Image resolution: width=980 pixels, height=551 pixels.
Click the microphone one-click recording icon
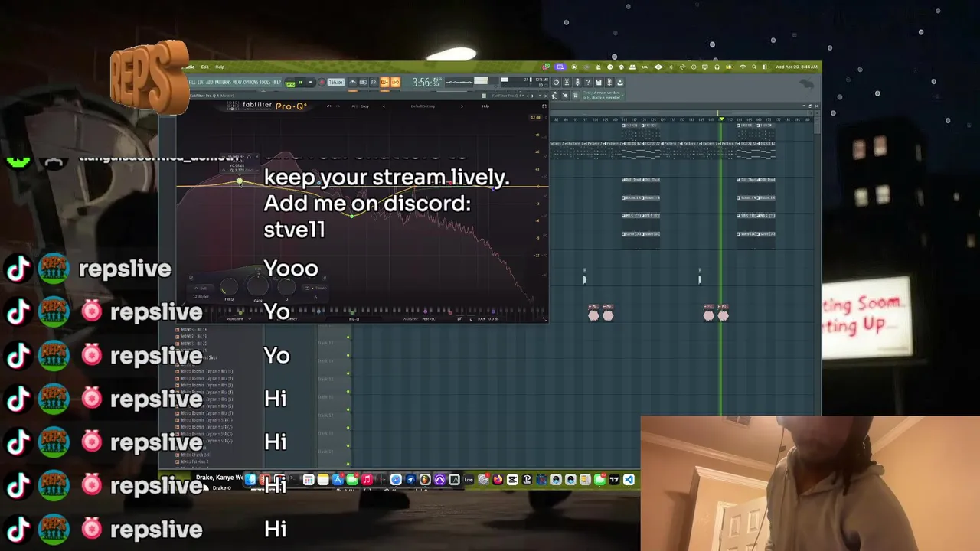pyautogui.click(x=577, y=83)
